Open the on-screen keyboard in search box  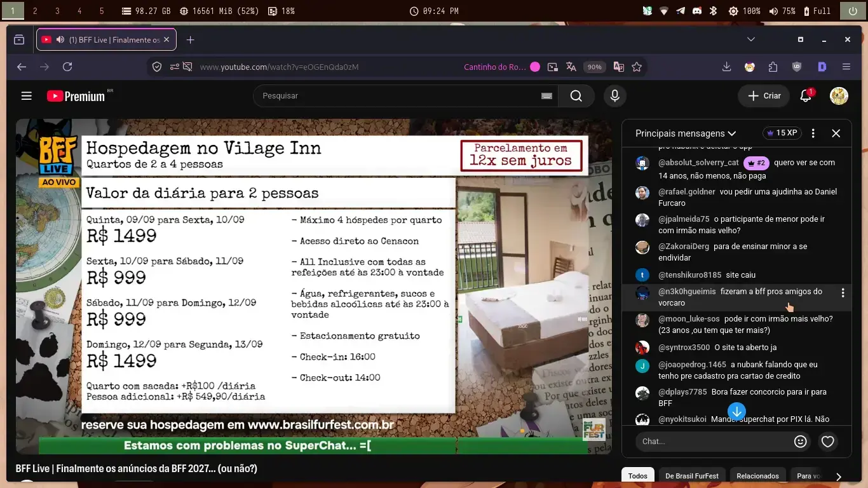546,96
